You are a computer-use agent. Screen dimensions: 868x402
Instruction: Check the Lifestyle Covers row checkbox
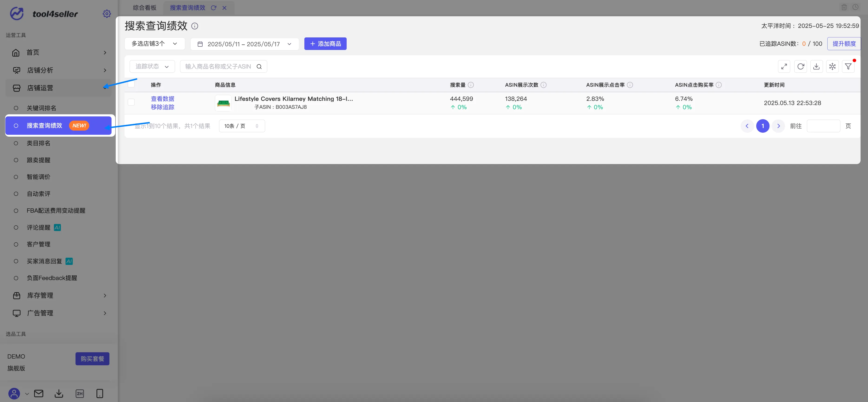click(x=131, y=102)
